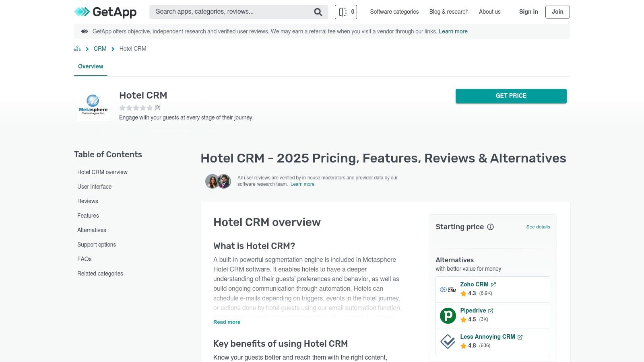Open About us menu

tap(490, 12)
